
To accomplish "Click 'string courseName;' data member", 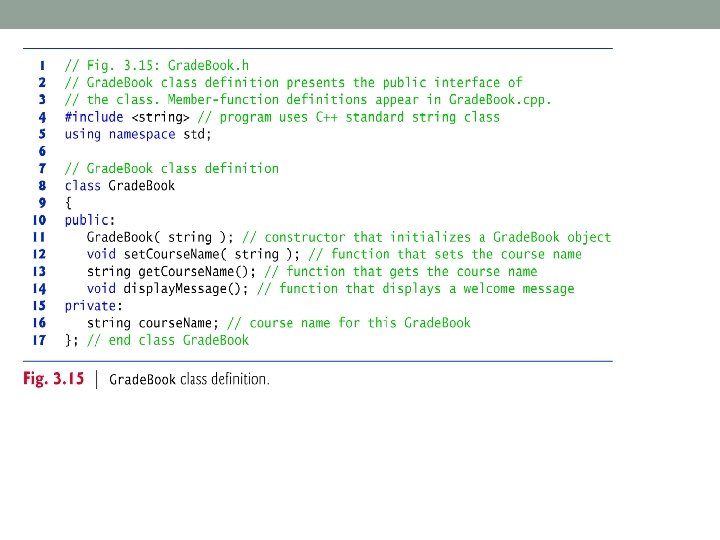I will pos(152,323).
